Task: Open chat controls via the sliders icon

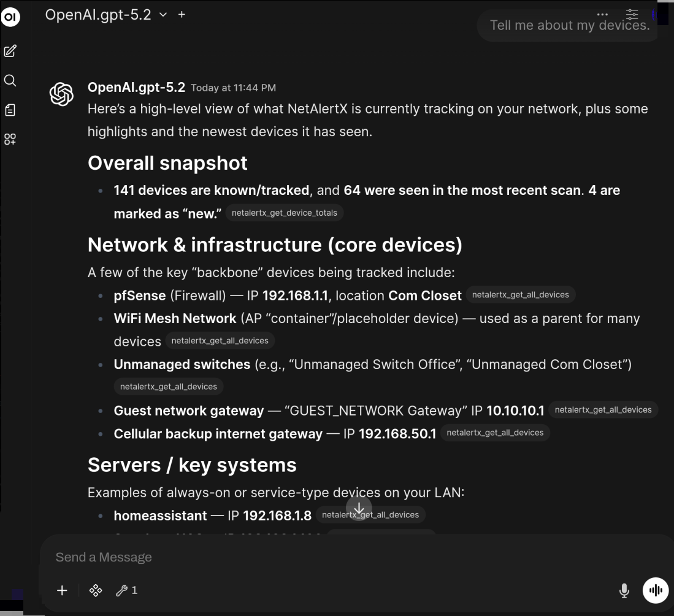Action: click(631, 14)
